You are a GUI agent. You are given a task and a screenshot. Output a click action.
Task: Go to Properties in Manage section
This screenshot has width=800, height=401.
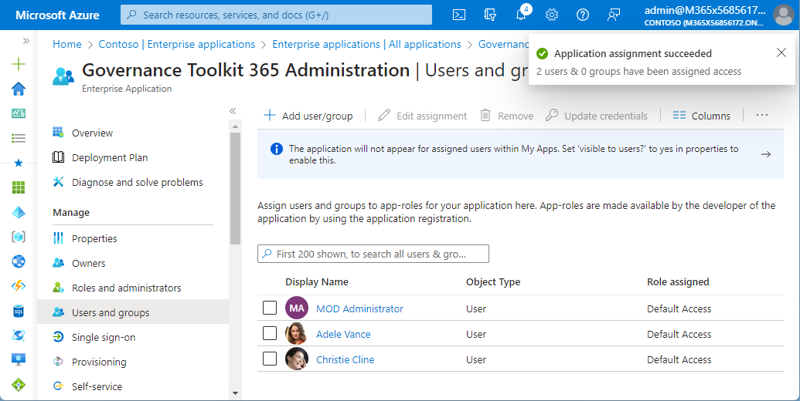click(x=94, y=238)
